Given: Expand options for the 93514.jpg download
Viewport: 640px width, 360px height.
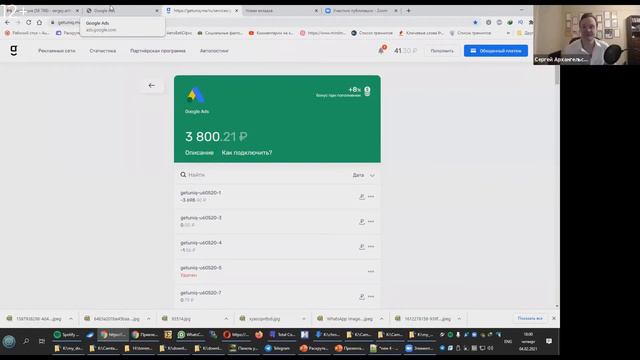Looking at the screenshot, I should coord(226,318).
